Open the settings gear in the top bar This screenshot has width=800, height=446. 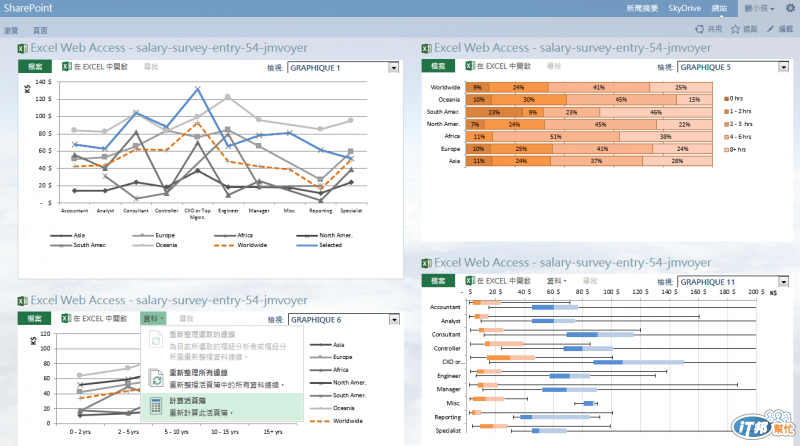pyautogui.click(x=790, y=8)
